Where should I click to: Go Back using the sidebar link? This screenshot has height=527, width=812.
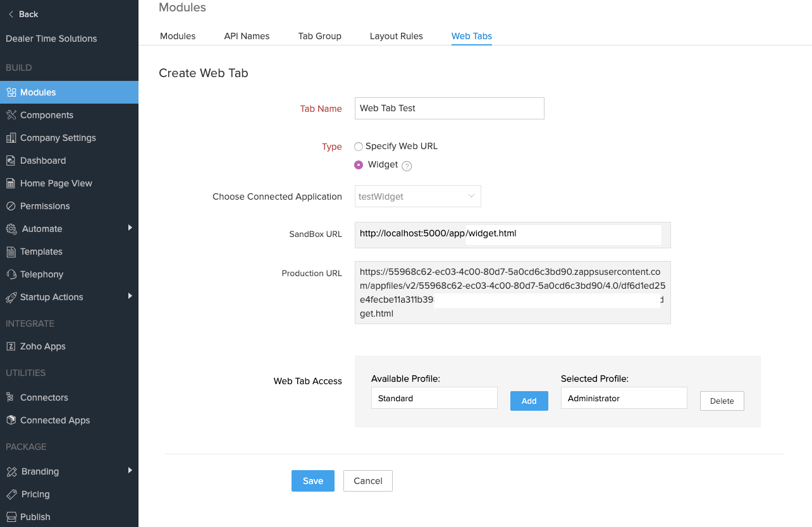tap(23, 14)
